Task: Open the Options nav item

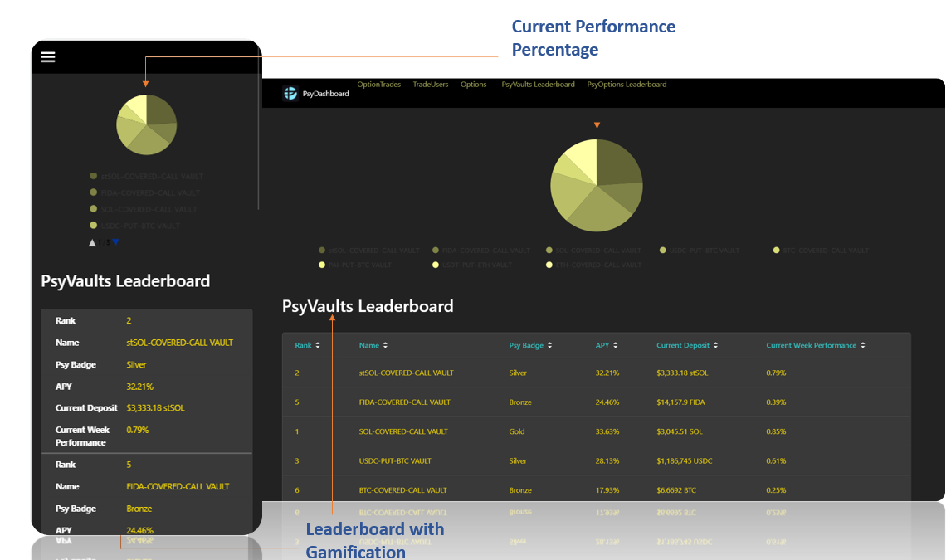Action: [x=473, y=85]
